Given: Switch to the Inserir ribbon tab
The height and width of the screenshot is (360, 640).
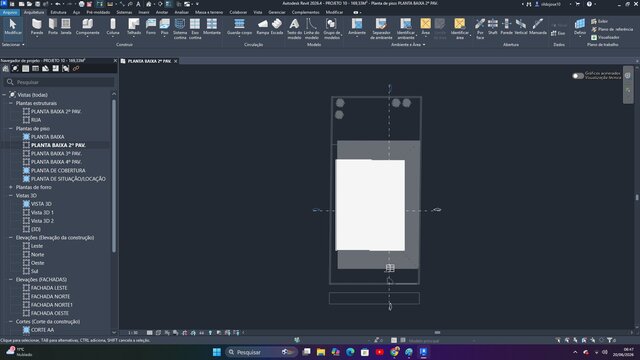Looking at the screenshot, I should click(144, 12).
